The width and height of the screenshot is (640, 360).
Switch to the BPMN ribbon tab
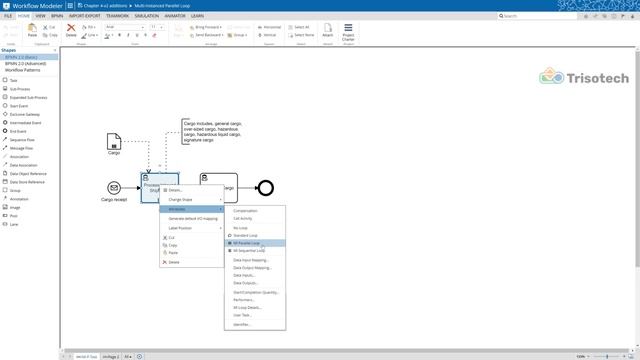tap(57, 16)
